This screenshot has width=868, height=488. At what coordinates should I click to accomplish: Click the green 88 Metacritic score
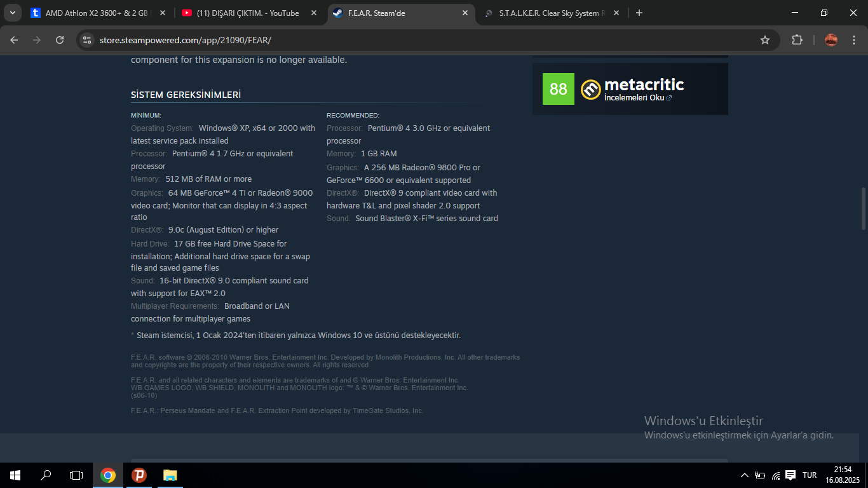[x=559, y=89]
